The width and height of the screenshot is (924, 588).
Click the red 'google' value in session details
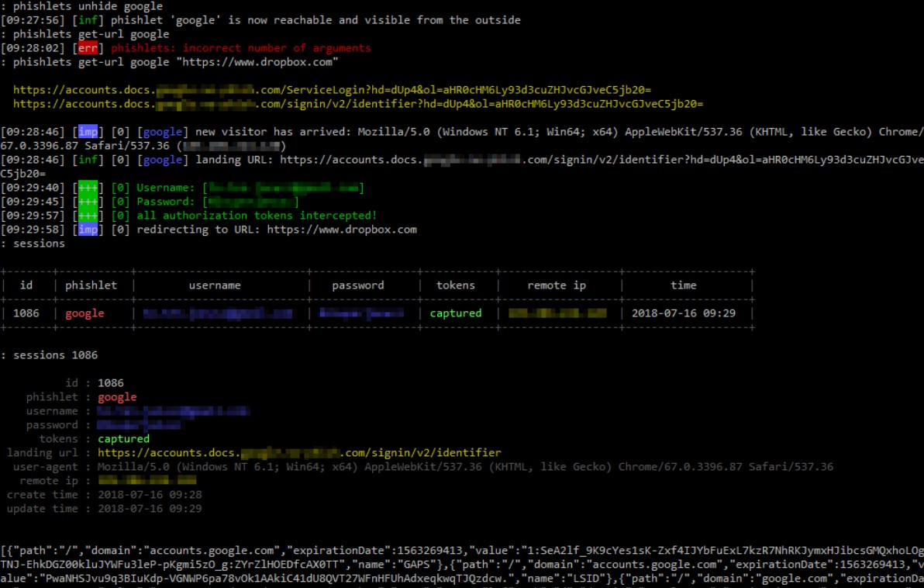click(117, 397)
